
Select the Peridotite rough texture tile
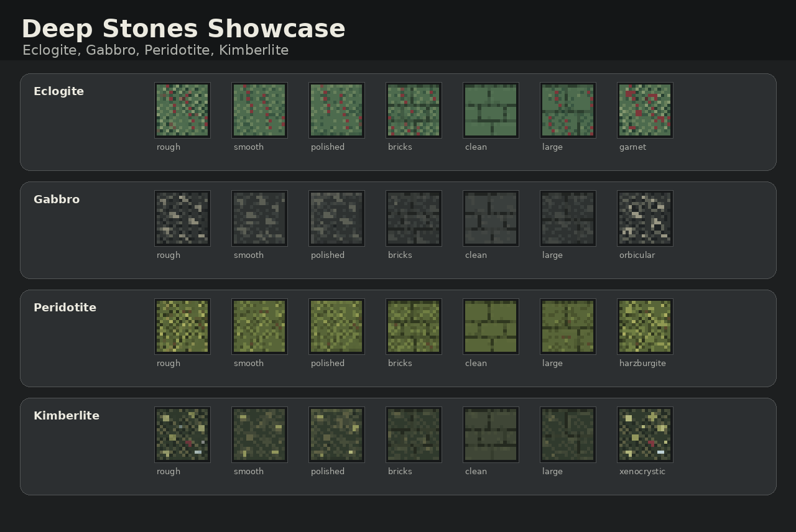pos(182,326)
